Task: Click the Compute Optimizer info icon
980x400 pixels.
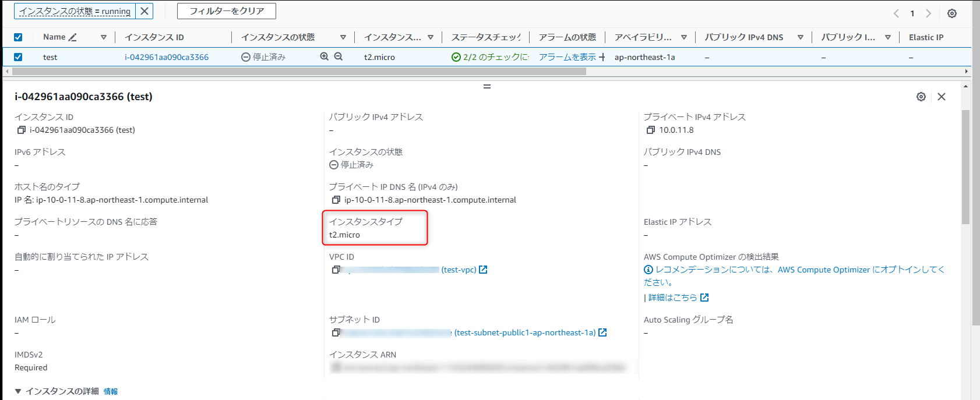Action: [648, 270]
